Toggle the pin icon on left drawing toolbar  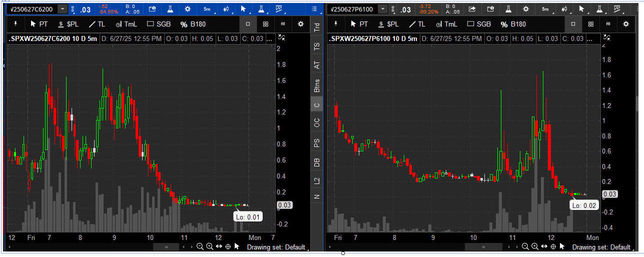15,23
